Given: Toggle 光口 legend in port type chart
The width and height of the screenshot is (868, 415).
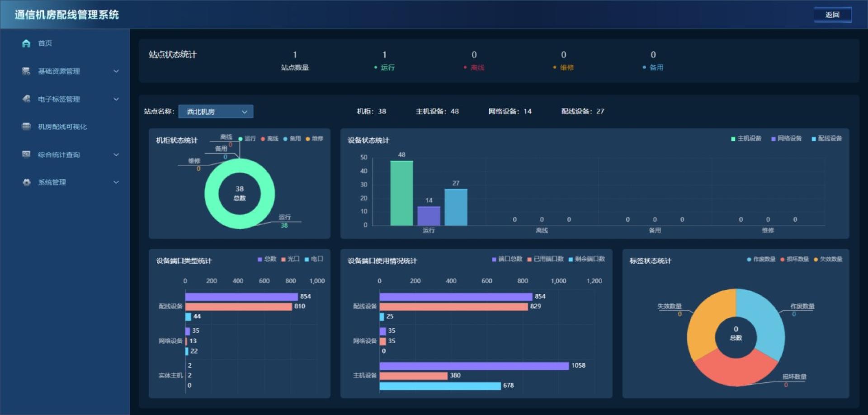Looking at the screenshot, I should [x=290, y=259].
